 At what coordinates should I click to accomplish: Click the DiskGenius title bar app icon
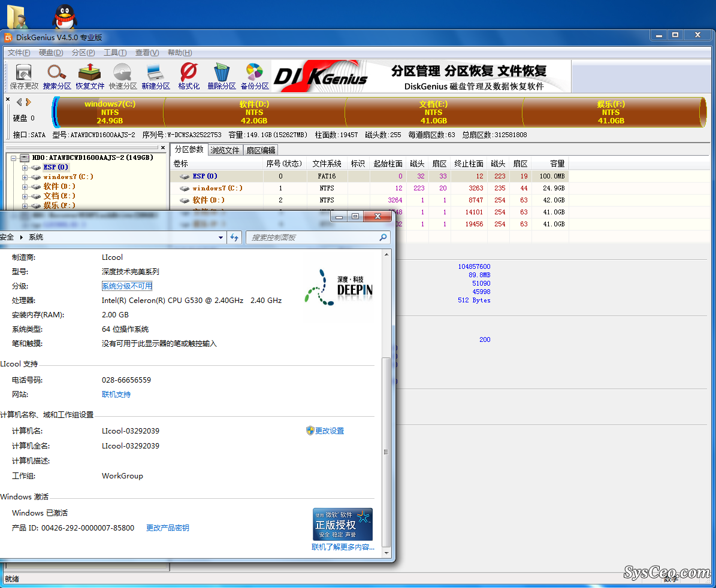[8, 37]
